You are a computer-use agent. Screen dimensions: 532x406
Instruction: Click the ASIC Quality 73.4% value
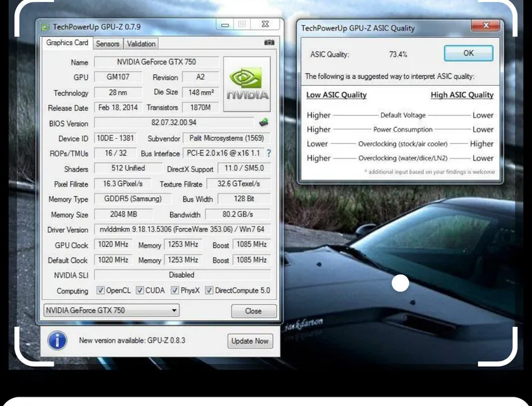coord(398,55)
